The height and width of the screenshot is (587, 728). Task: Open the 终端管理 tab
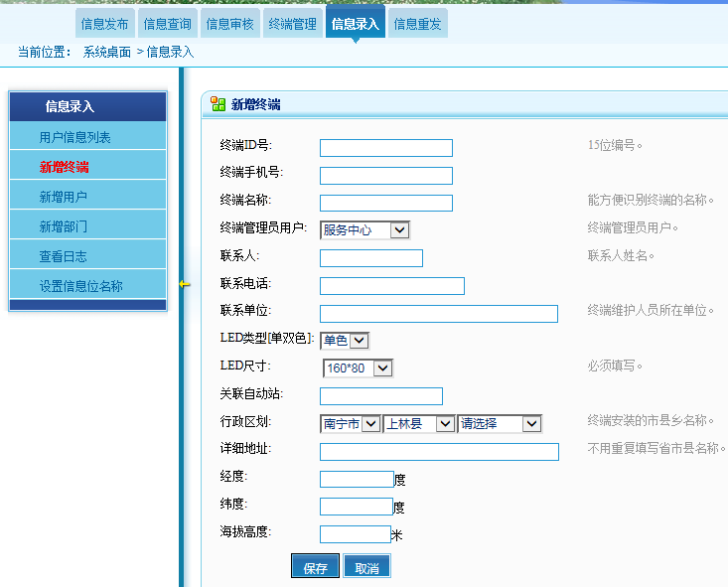[292, 24]
